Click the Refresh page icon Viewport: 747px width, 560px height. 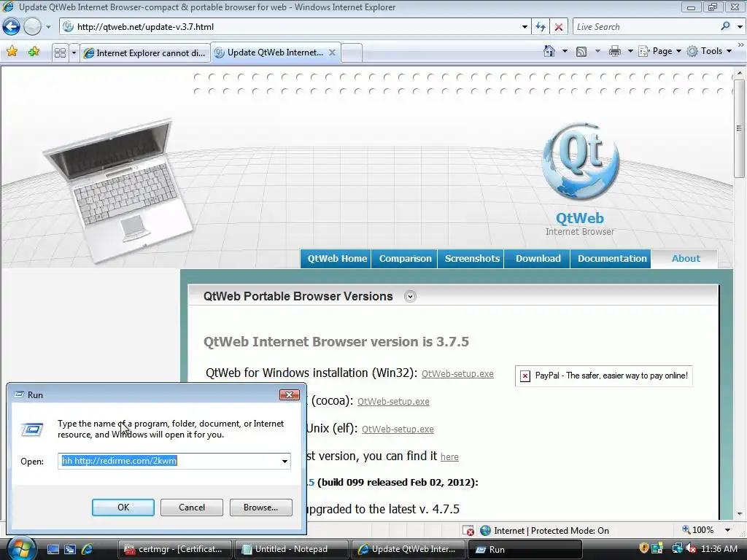(x=541, y=27)
